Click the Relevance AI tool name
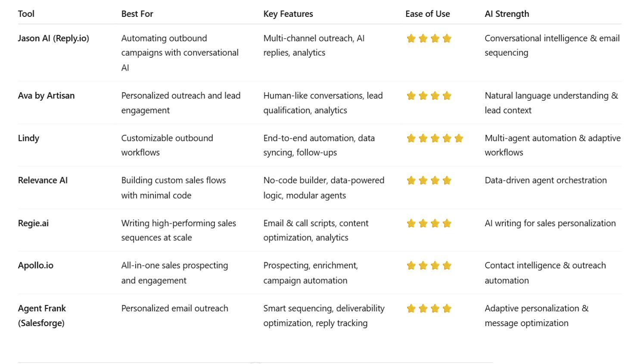The width and height of the screenshot is (641, 364). point(43,180)
